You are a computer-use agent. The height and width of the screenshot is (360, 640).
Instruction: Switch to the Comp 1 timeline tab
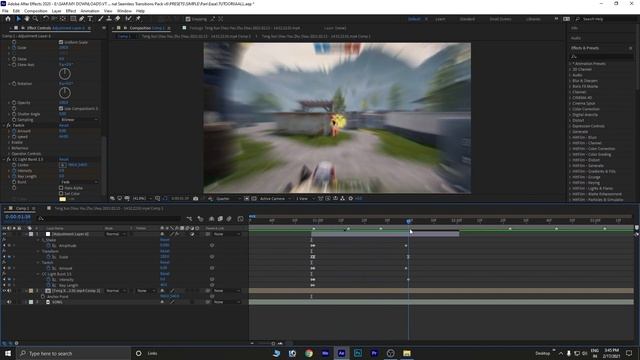click(22, 209)
